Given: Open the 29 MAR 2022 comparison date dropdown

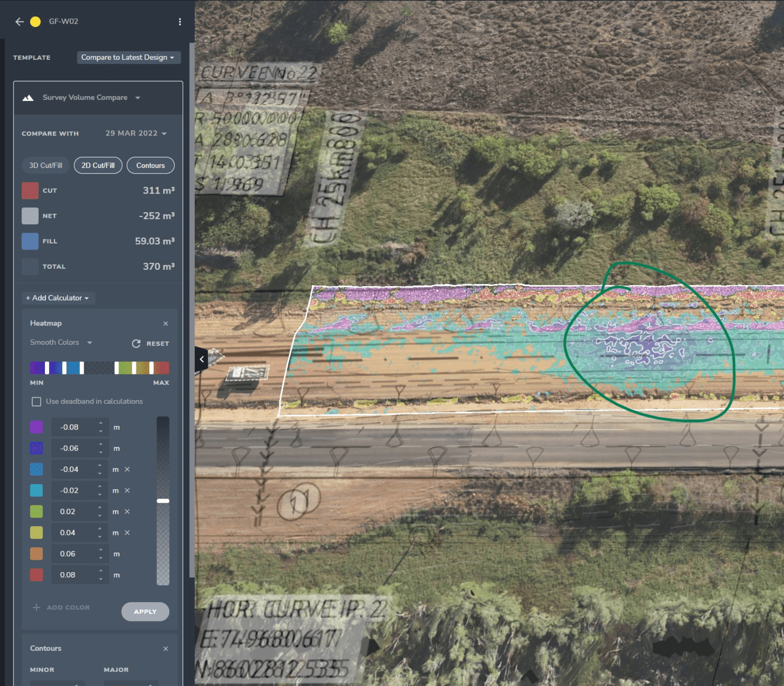Looking at the screenshot, I should pyautogui.click(x=136, y=133).
